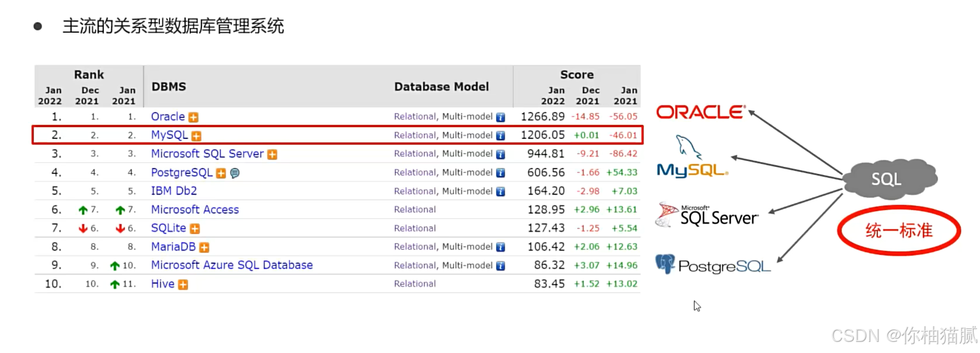Image resolution: width=980 pixels, height=353 pixels.
Task: Click the info icon in the MySQL row
Action: (500, 136)
